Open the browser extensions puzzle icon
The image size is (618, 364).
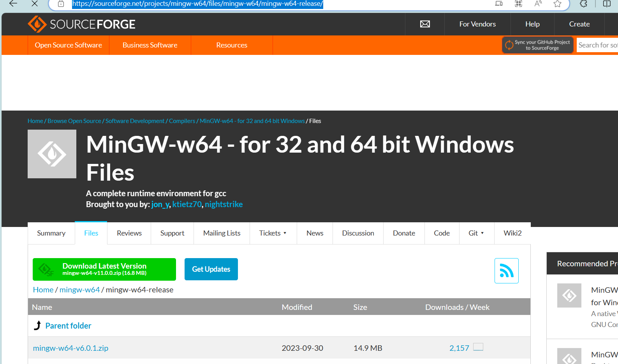(x=583, y=4)
